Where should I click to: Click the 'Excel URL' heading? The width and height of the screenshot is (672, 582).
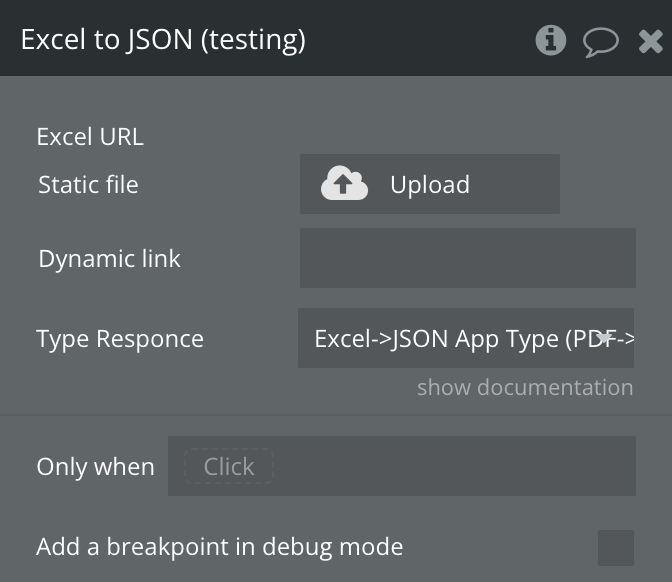point(90,137)
